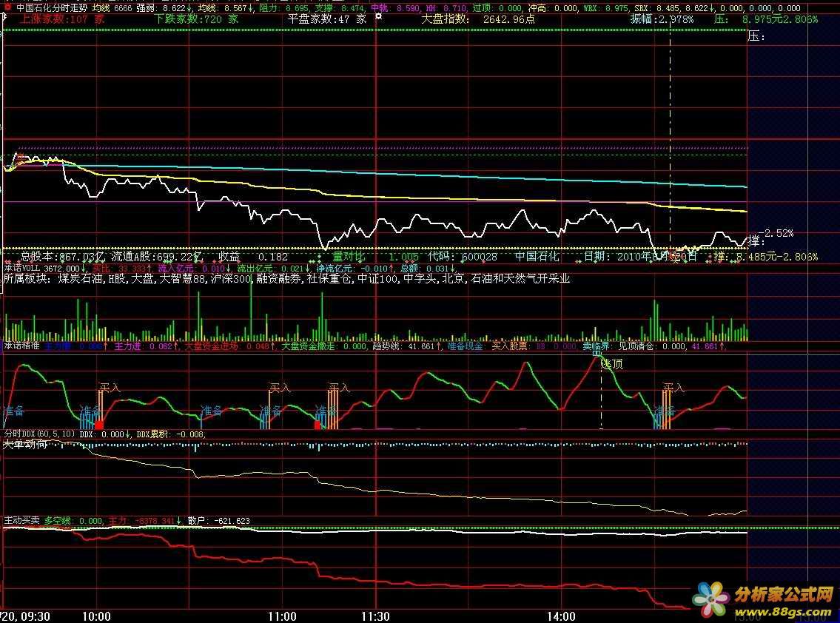Click the 买入 signal near 11:00
Image resolution: width=840 pixels, height=623 pixels.
click(x=280, y=387)
